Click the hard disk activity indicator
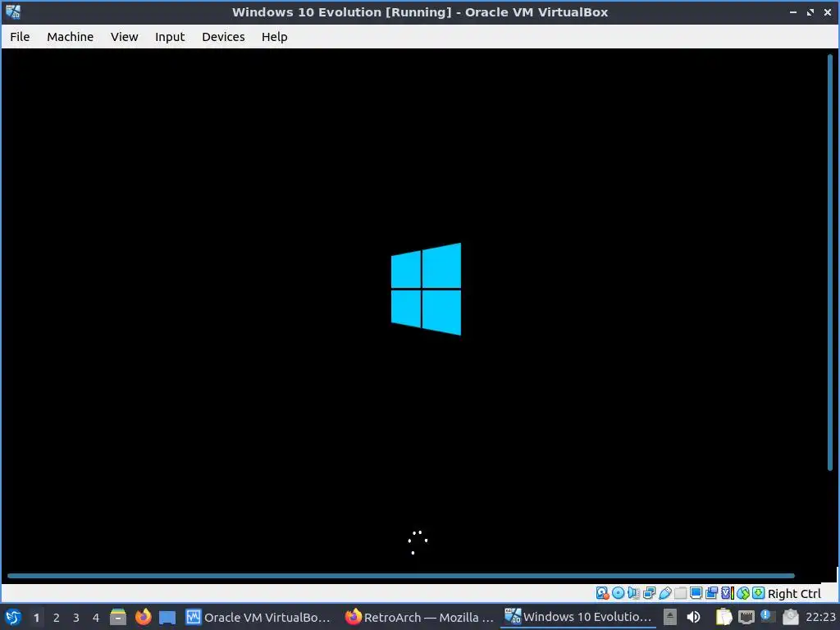840x630 pixels. click(602, 593)
